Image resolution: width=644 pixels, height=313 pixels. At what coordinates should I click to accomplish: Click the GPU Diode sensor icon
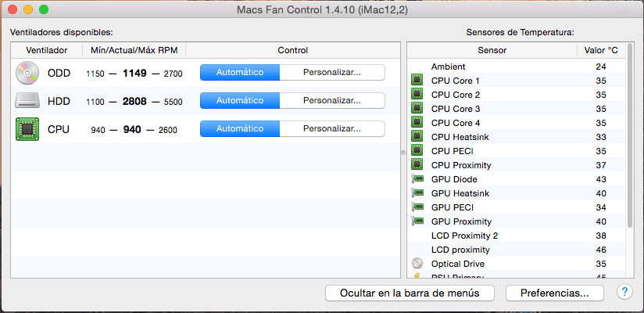pyautogui.click(x=417, y=179)
